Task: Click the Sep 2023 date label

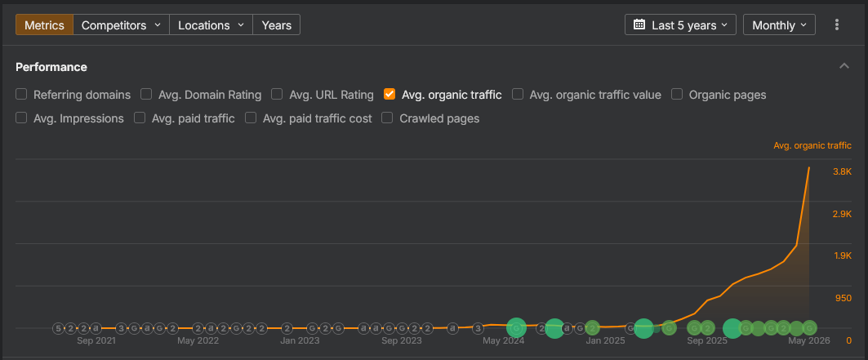Action: [x=402, y=340]
